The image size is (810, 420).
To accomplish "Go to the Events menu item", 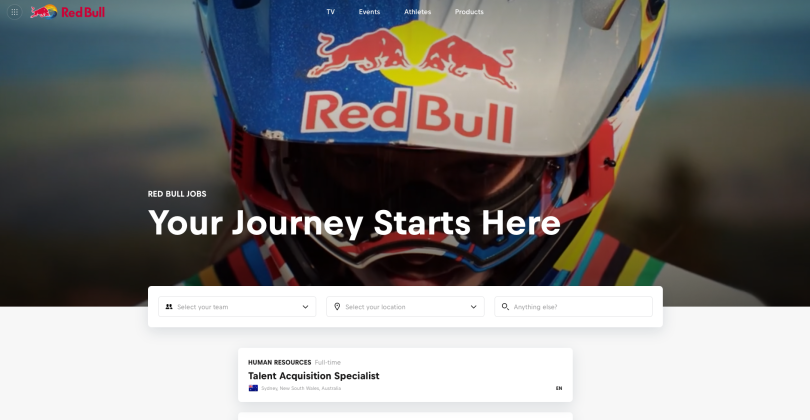I will tap(369, 11).
